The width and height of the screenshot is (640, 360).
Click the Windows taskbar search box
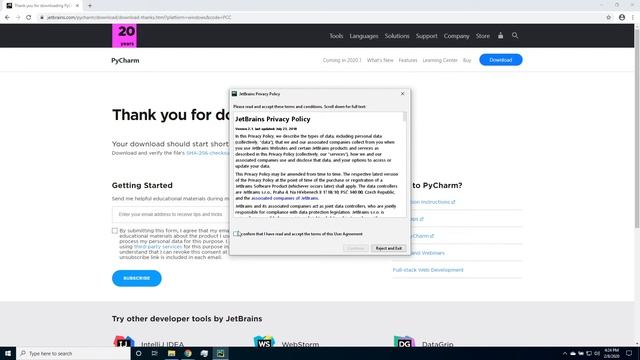[x=73, y=353]
